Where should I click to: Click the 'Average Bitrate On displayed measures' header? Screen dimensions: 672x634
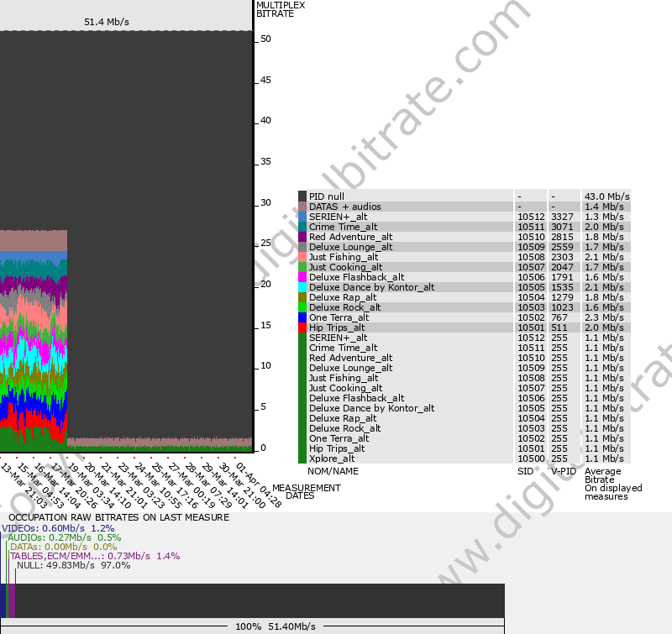[x=613, y=484]
